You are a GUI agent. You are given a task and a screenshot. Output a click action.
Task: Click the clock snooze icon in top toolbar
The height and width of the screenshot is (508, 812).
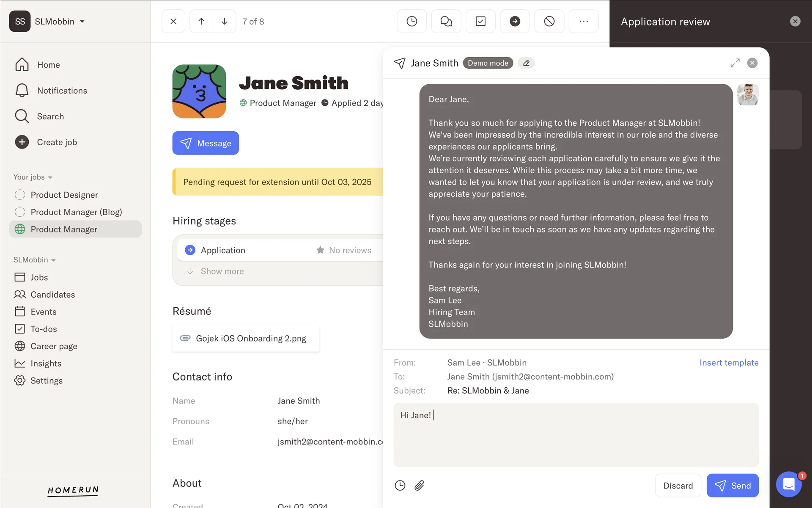(x=411, y=21)
